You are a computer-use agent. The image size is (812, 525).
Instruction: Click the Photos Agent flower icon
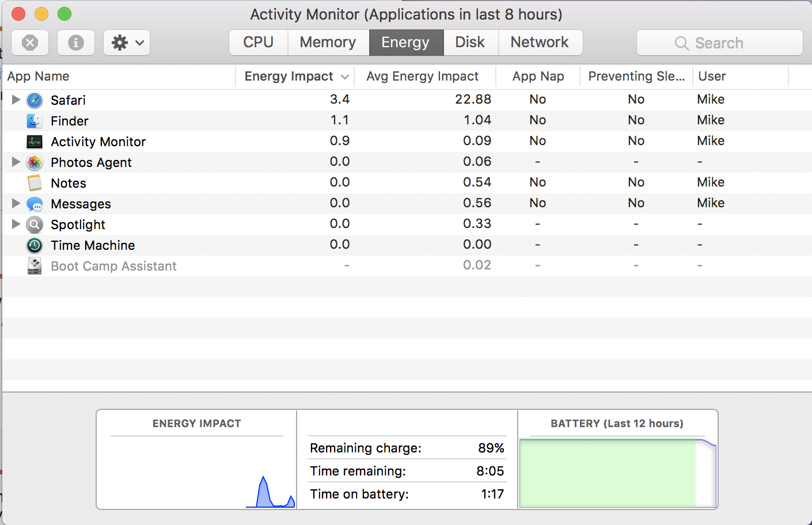click(35, 162)
